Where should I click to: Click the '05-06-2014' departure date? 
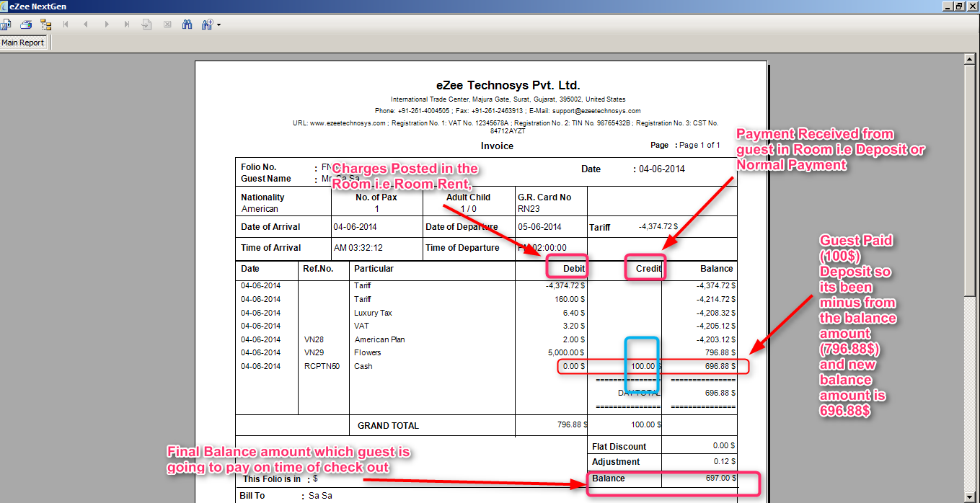click(539, 226)
